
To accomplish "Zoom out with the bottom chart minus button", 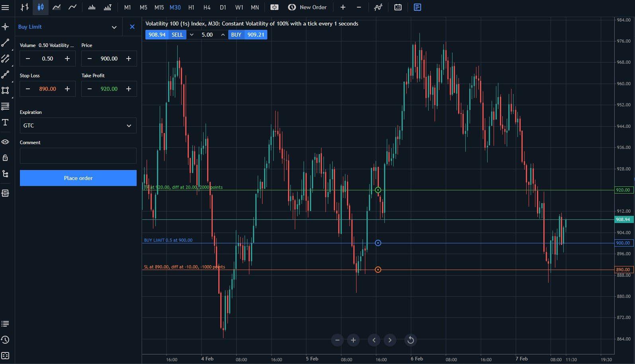I will coord(337,340).
